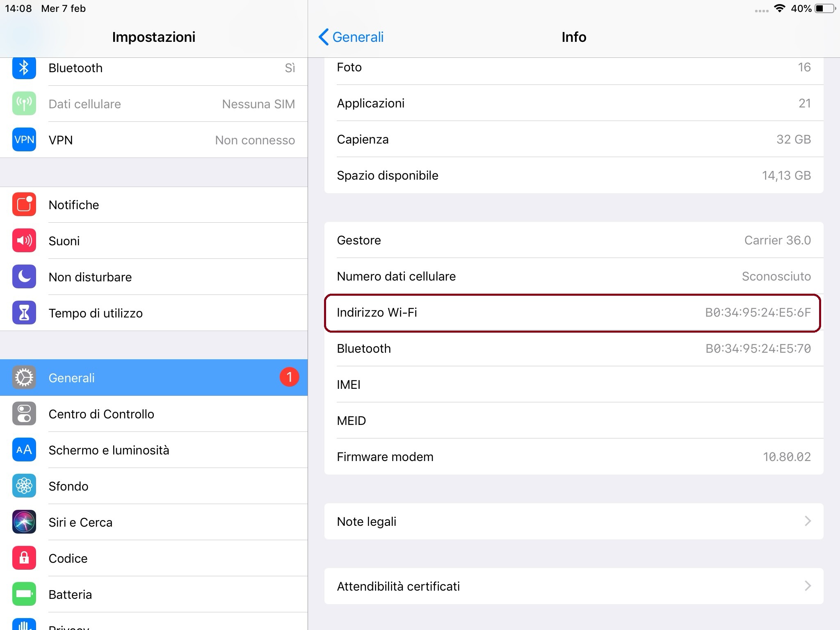This screenshot has width=840, height=630.
Task: Tap the Generali back link
Action: pos(358,37)
